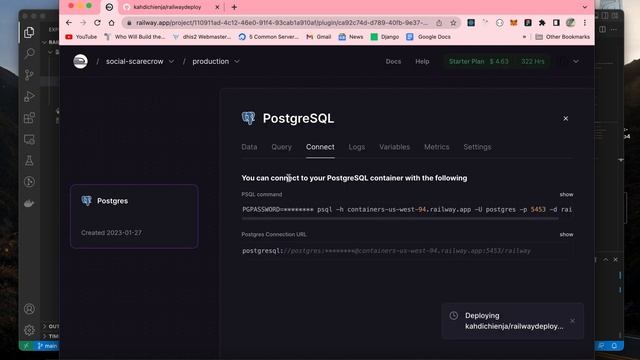Switch to the Logs tab
640x360 pixels.
(356, 147)
